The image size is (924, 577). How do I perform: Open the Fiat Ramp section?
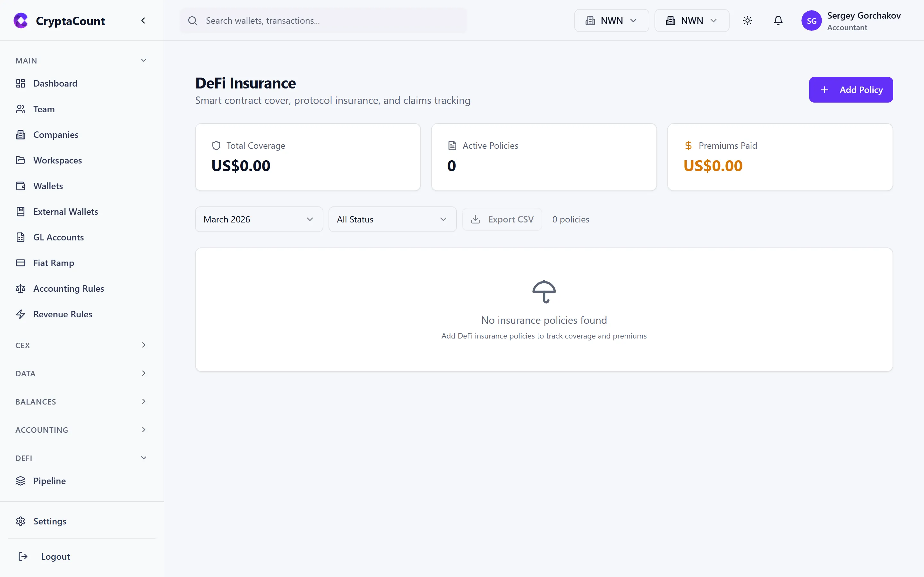[x=54, y=263]
